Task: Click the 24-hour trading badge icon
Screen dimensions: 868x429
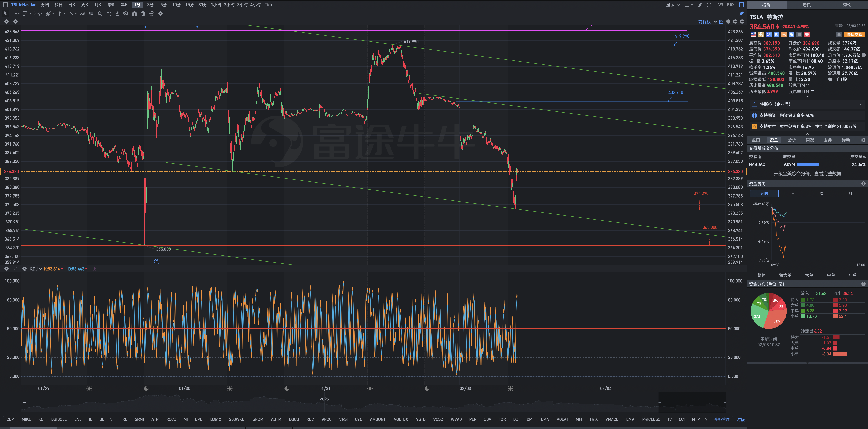Action: [769, 35]
